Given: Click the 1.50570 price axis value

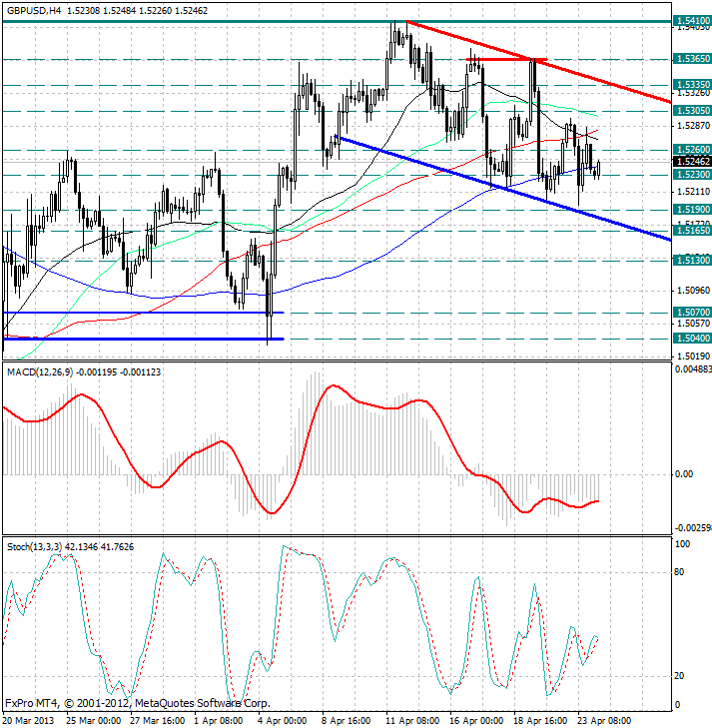Looking at the screenshot, I should (x=693, y=324).
